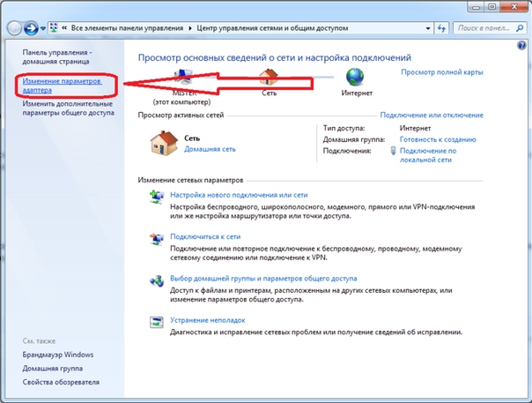Click Подключение или отключение link
The image size is (532, 403).
(432, 115)
